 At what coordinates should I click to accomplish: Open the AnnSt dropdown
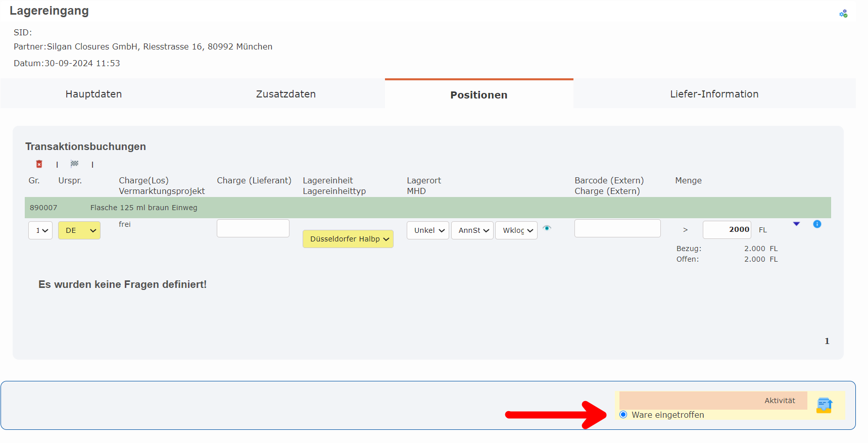click(x=472, y=230)
